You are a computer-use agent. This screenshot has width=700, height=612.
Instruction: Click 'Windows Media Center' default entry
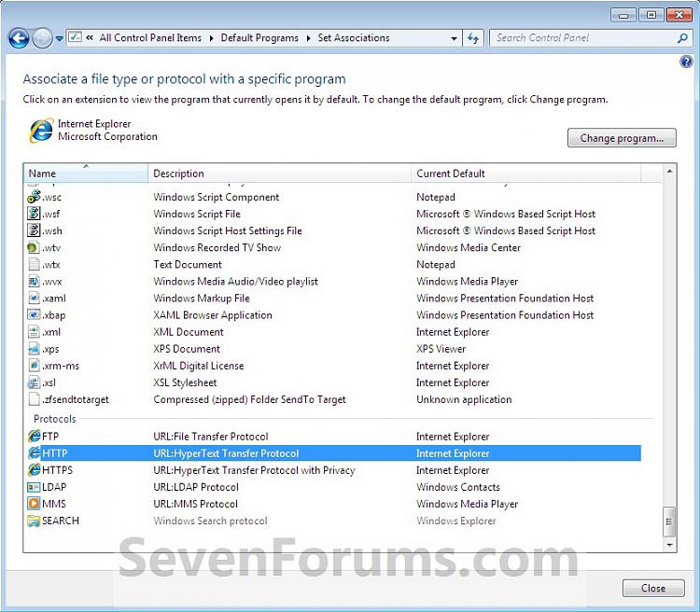point(469,247)
